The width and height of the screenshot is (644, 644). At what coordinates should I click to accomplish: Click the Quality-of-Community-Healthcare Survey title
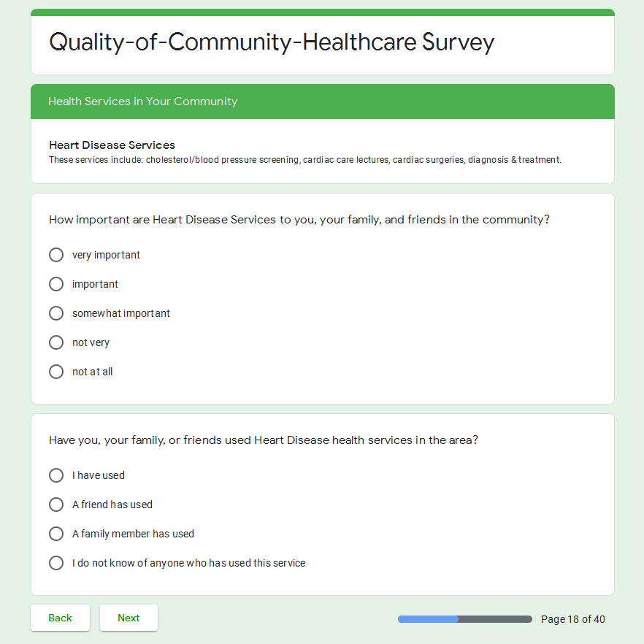(x=272, y=42)
